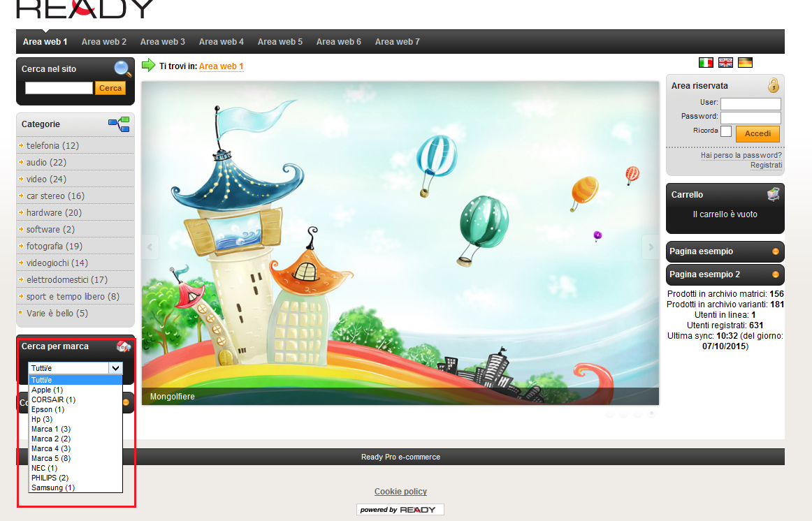The height and width of the screenshot is (521, 812).
Task: Open the Area web 3 tab
Action: [163, 42]
